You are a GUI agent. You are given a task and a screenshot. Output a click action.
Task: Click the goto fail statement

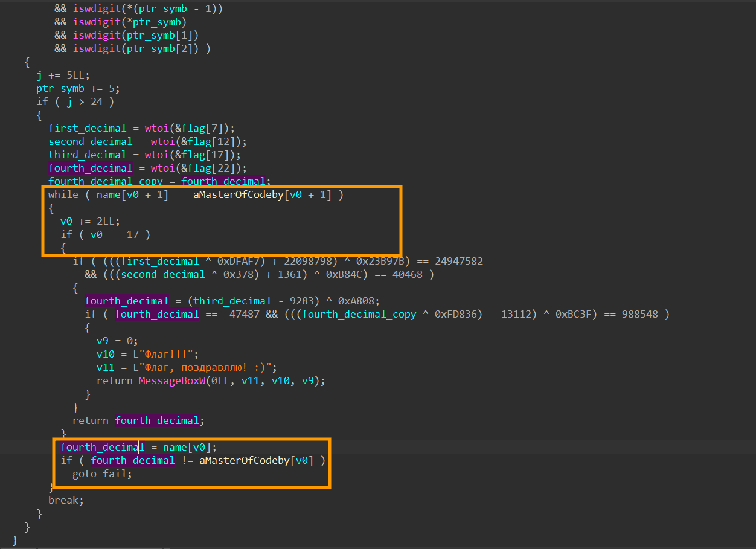(102, 474)
